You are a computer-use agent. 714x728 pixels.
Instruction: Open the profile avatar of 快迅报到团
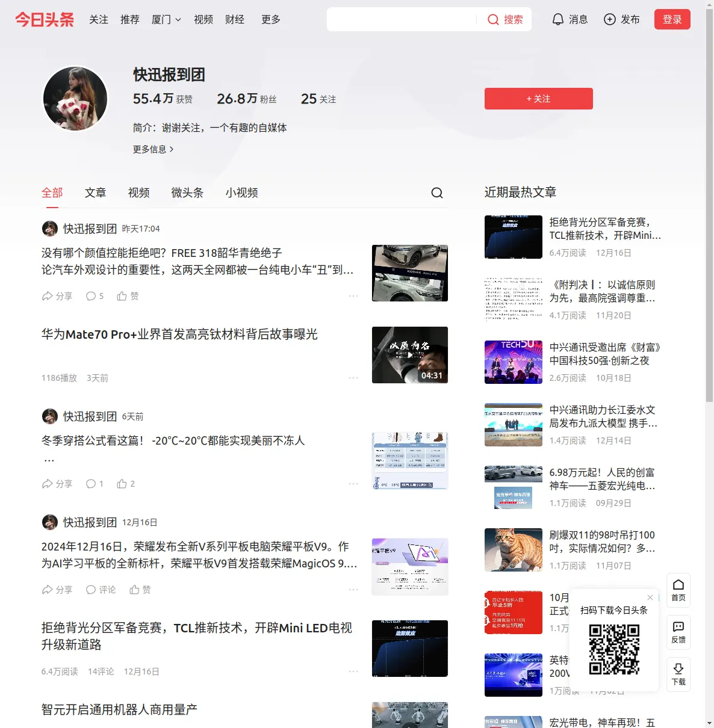pos(75,99)
